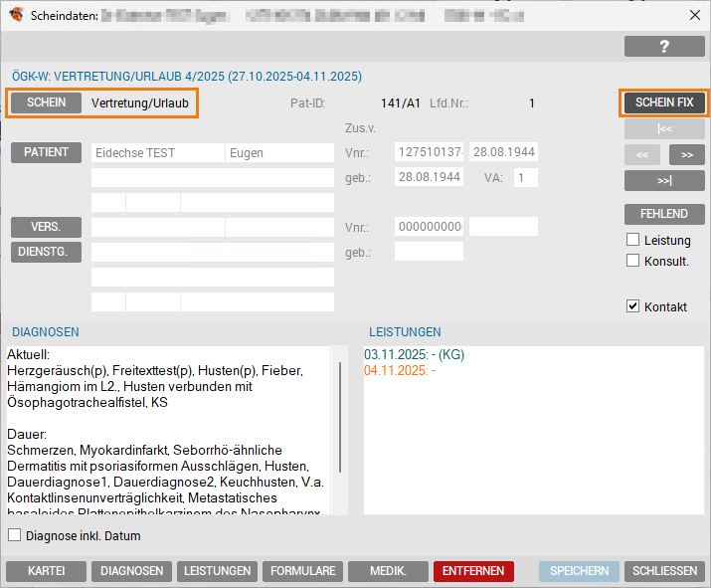The width and height of the screenshot is (711, 588).
Task: Check the Konsult. checkbox
Action: tap(633, 261)
